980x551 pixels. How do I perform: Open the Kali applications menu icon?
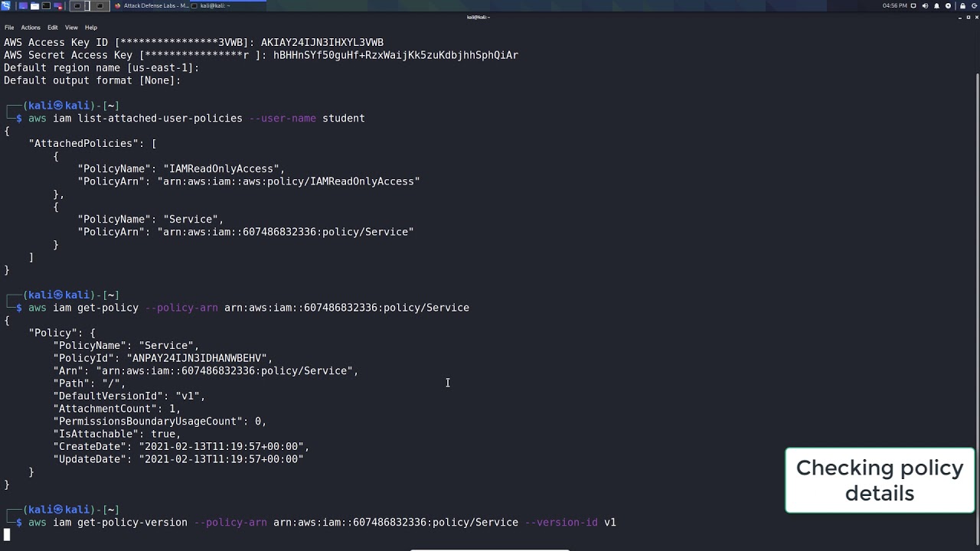[7, 5]
